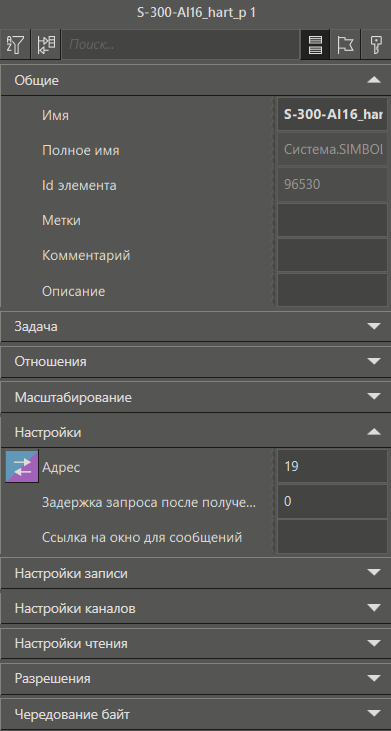This screenshot has height=731, width=391.
Task: Click the filter properties funnel icon
Action: coord(15,45)
